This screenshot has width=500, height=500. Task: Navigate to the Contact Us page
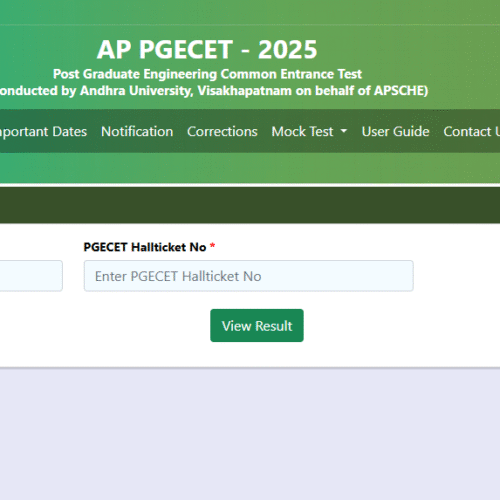[x=471, y=131]
